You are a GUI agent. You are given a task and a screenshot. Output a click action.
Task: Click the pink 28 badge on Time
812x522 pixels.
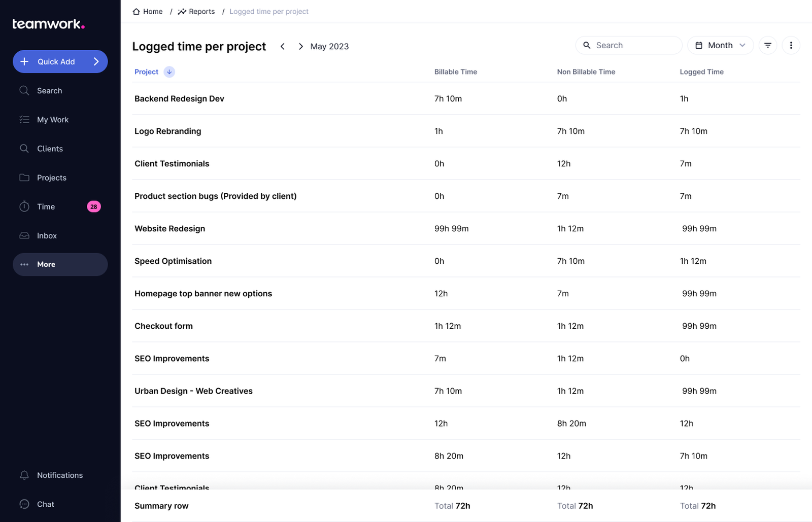94,206
